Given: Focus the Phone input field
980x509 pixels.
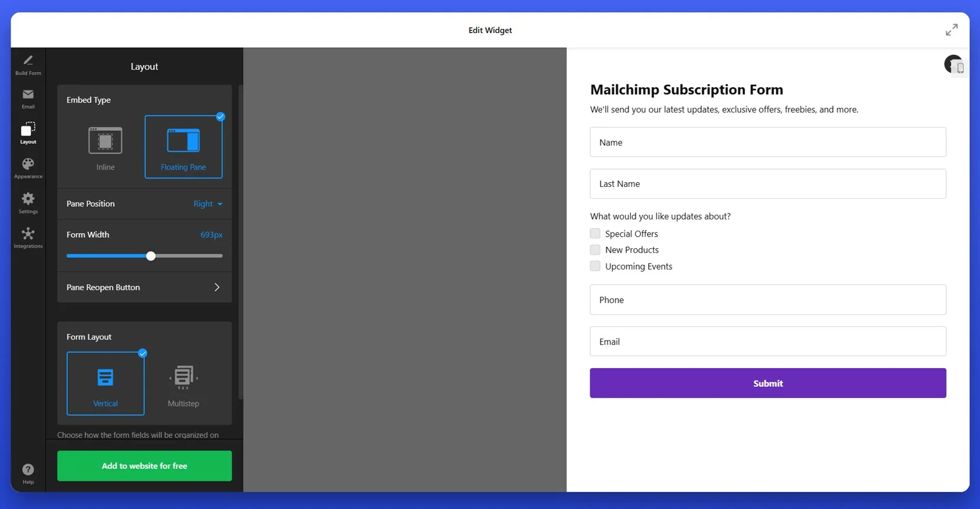Looking at the screenshot, I should click(x=768, y=300).
